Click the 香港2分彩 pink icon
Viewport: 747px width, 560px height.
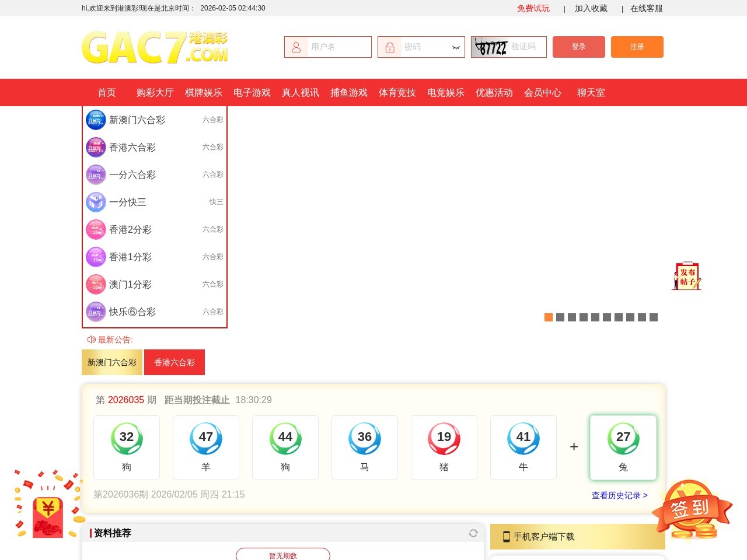click(x=96, y=229)
